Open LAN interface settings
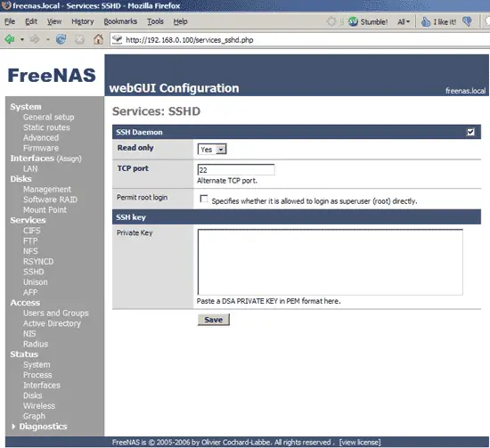Screen dimensions: 490x448 (x=30, y=168)
